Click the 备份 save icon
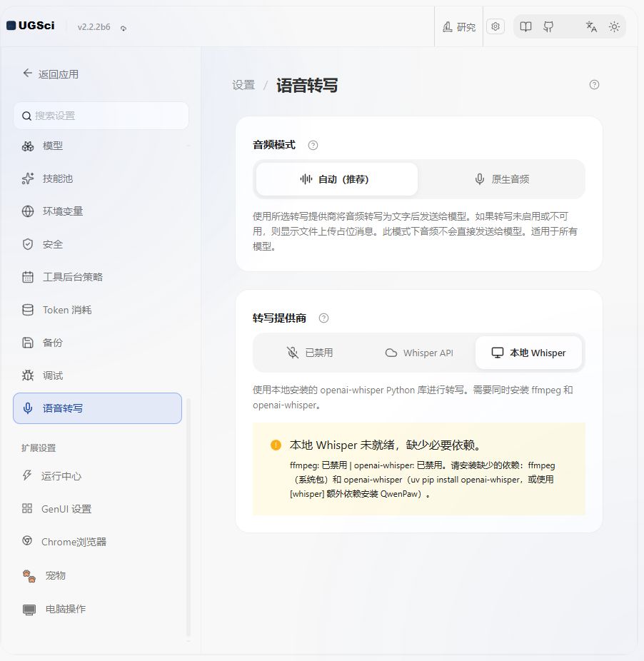Viewport: 644px width, 661px height. tap(28, 343)
